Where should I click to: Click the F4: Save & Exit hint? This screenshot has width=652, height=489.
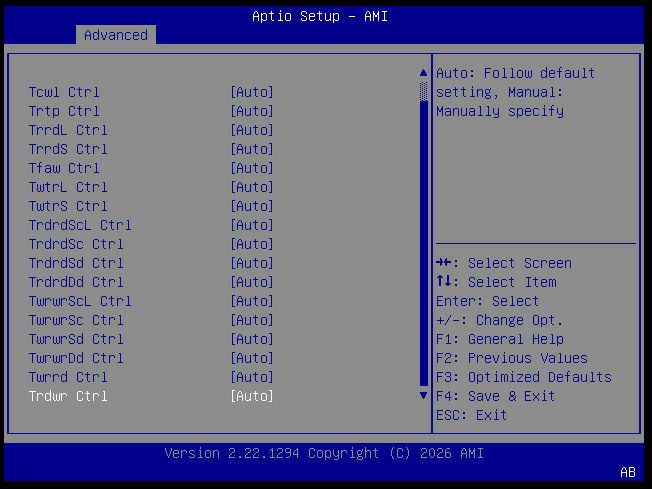[x=495, y=396]
